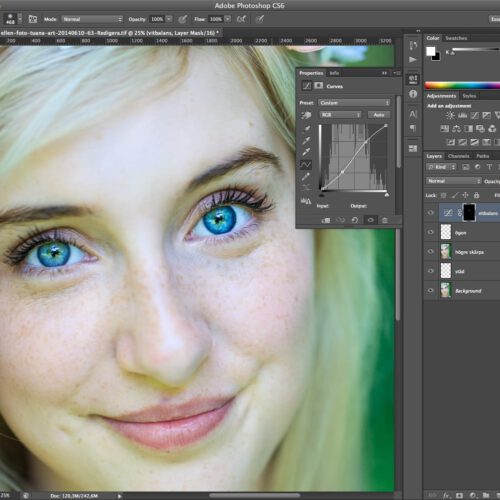500x500 pixels.
Task: Hide the Background layer
Action: [x=431, y=290]
